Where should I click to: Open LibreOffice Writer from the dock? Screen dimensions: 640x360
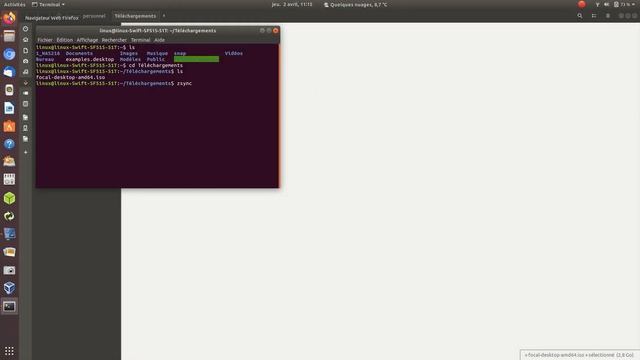(x=9, y=108)
